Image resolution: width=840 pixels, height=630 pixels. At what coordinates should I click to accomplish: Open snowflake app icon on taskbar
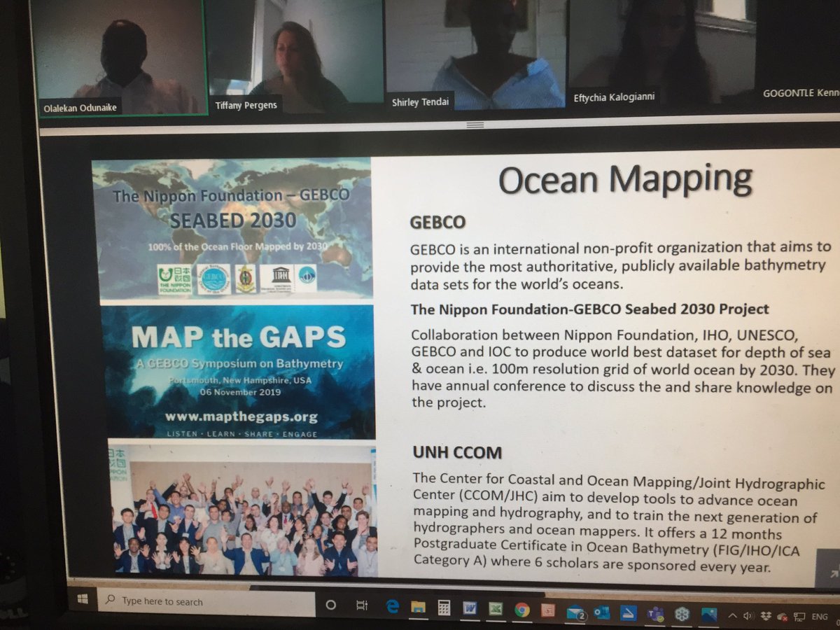click(x=682, y=615)
